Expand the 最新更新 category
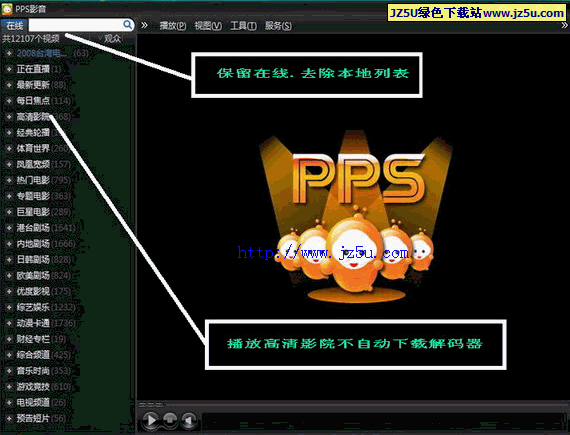Screen dimensions: 570x435 pos(9,85)
